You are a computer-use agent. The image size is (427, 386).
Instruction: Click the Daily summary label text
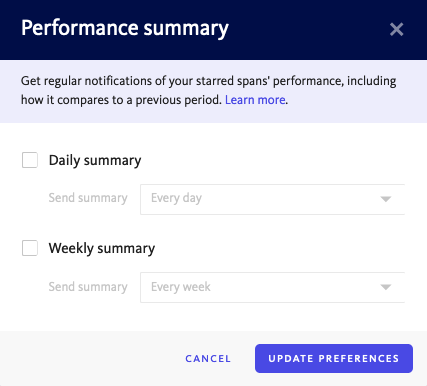95,160
